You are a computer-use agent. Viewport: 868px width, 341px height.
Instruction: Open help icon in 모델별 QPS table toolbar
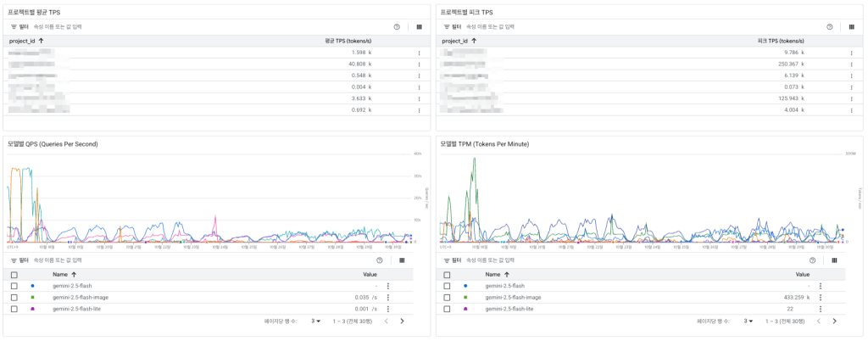pyautogui.click(x=379, y=260)
